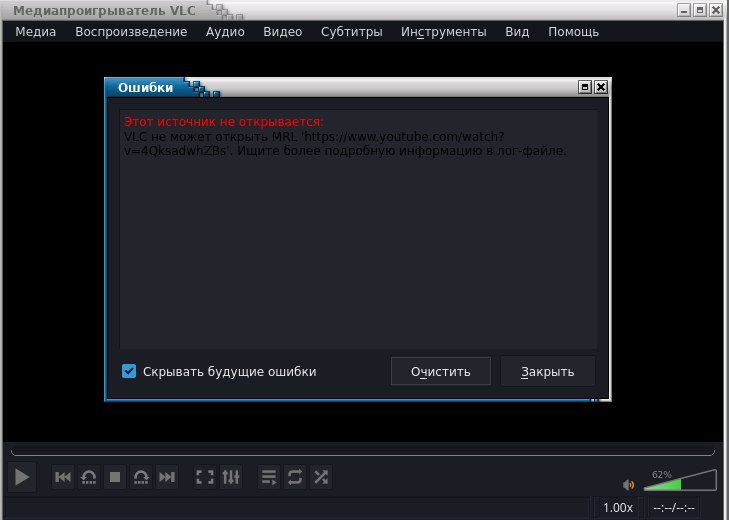Click the playback seek bar

[363, 453]
